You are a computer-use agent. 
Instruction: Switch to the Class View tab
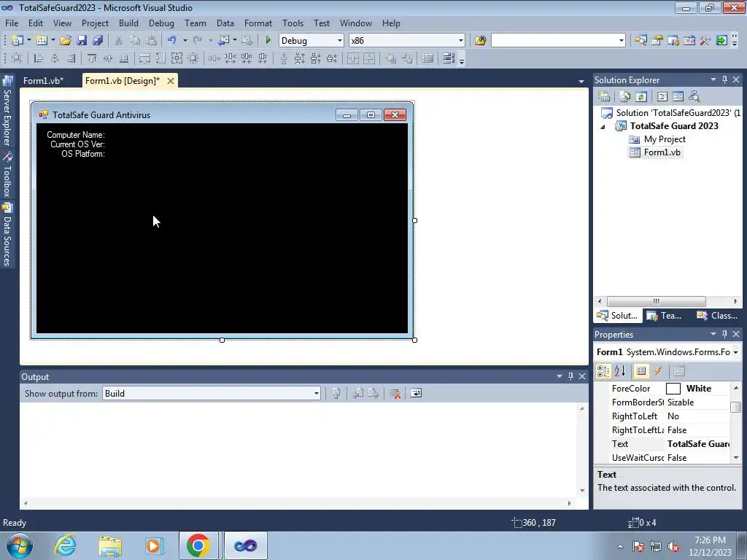point(718,315)
